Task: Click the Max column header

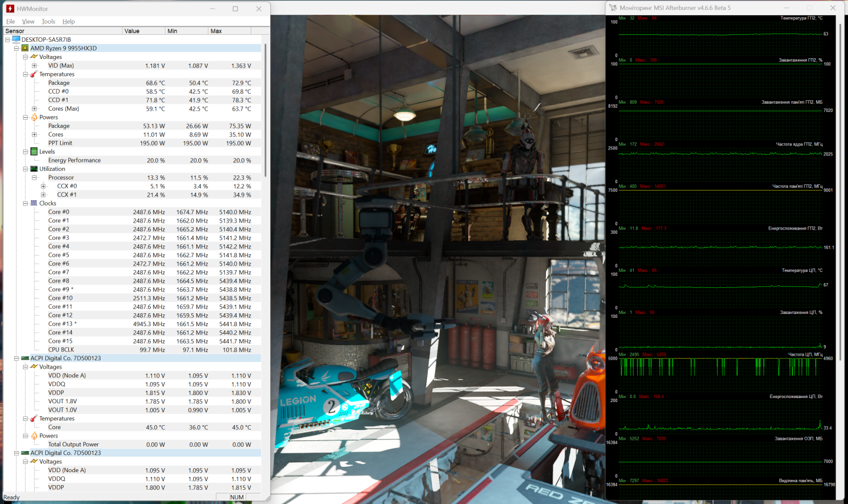Action: tap(230, 31)
